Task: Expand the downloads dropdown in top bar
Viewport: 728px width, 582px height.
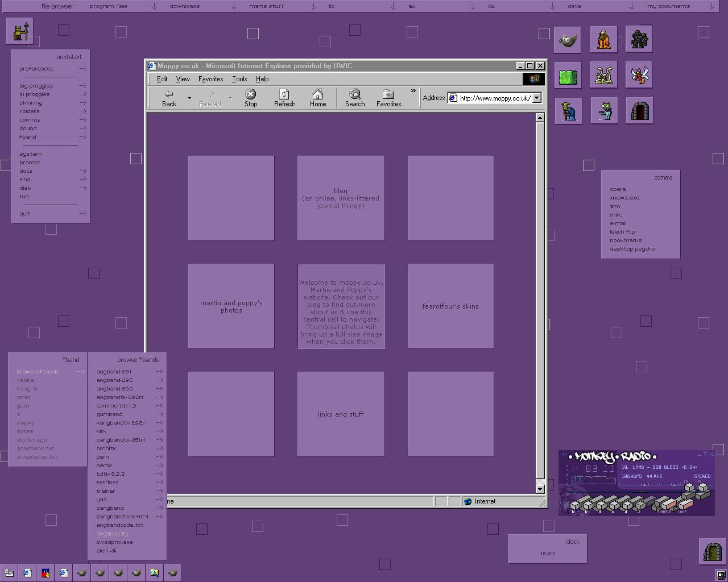Action: [x=233, y=6]
